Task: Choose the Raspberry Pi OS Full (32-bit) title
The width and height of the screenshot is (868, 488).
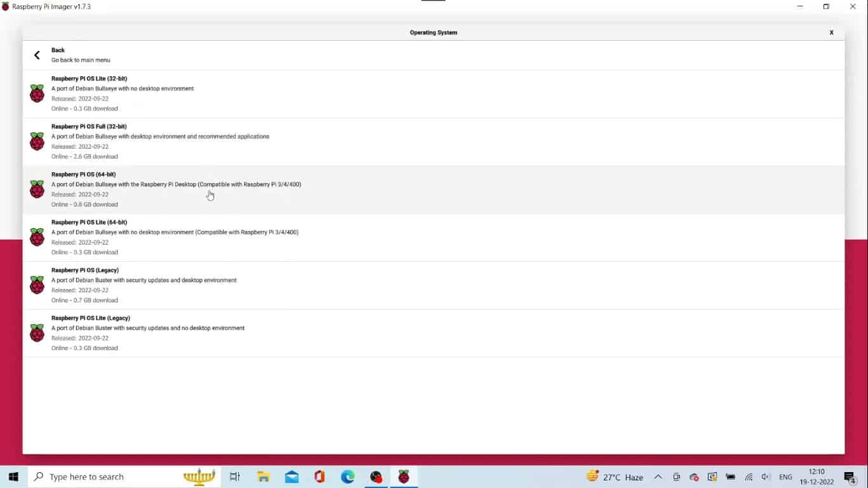Action: (x=89, y=126)
